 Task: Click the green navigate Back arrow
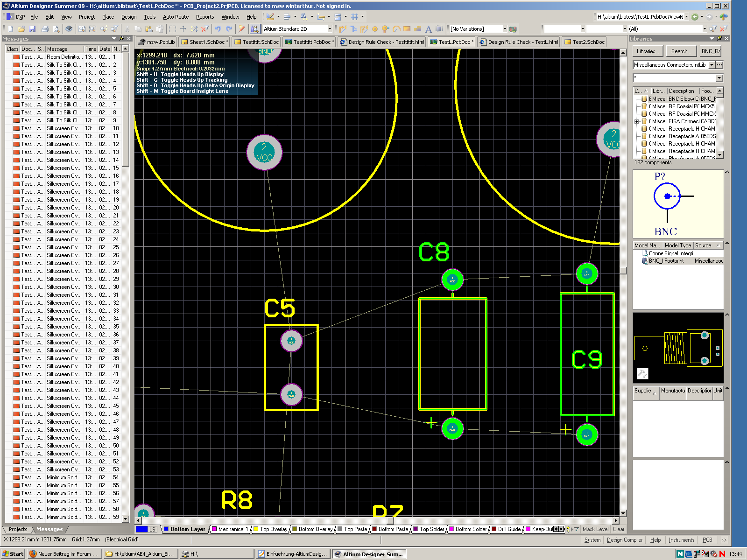[x=695, y=17]
